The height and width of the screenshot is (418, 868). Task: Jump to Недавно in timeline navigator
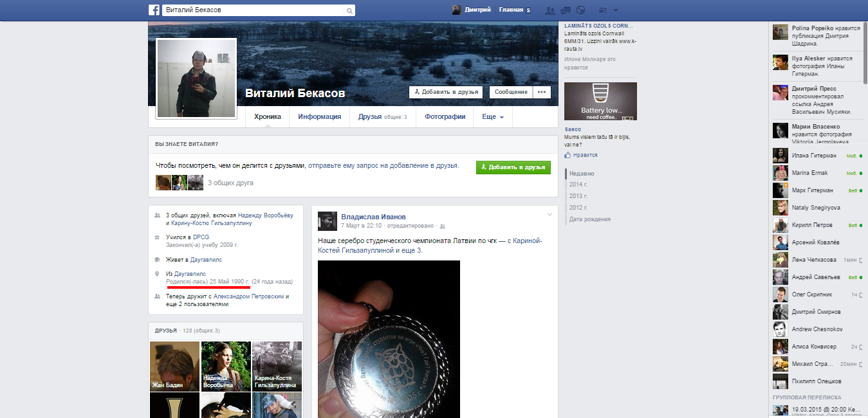pyautogui.click(x=582, y=174)
